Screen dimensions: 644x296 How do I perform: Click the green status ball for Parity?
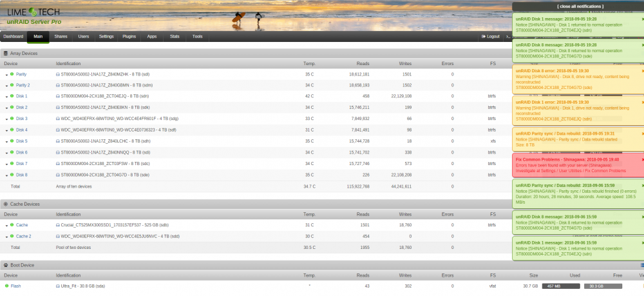click(x=12, y=74)
